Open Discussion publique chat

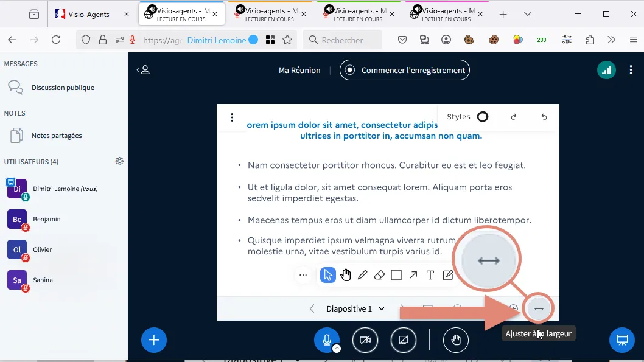pyautogui.click(x=64, y=88)
